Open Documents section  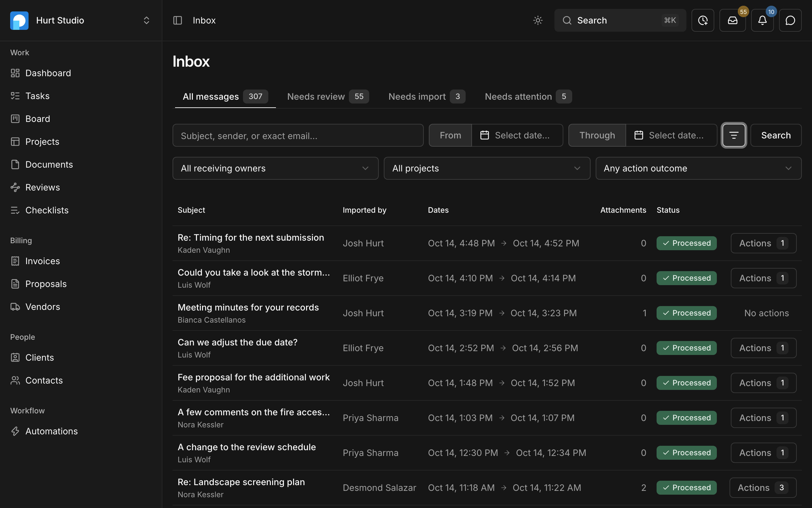click(x=81, y=164)
